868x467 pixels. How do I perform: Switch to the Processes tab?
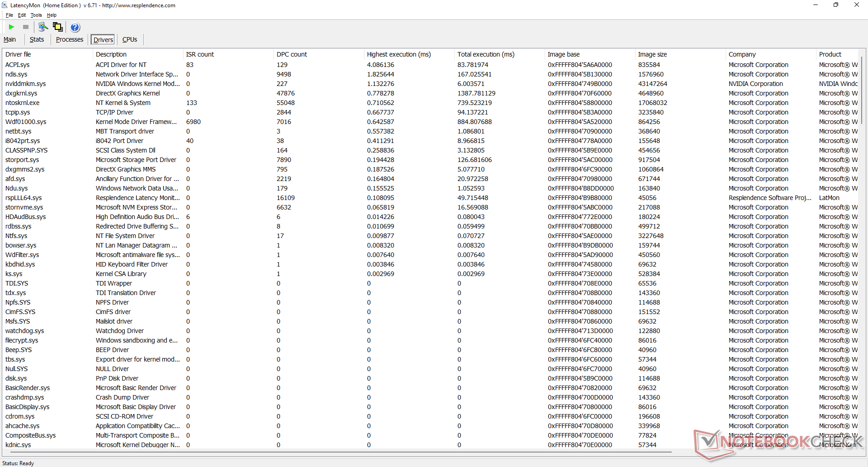coord(70,40)
